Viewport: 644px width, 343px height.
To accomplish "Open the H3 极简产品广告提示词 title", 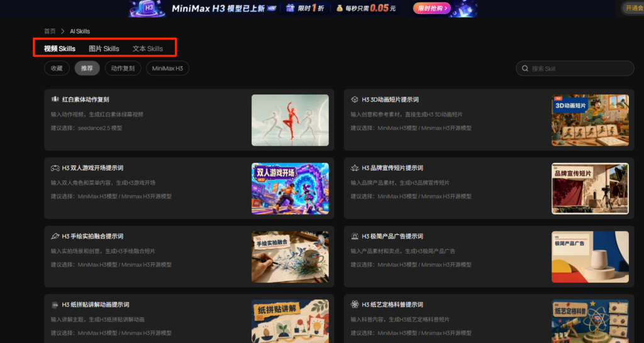I will click(392, 236).
